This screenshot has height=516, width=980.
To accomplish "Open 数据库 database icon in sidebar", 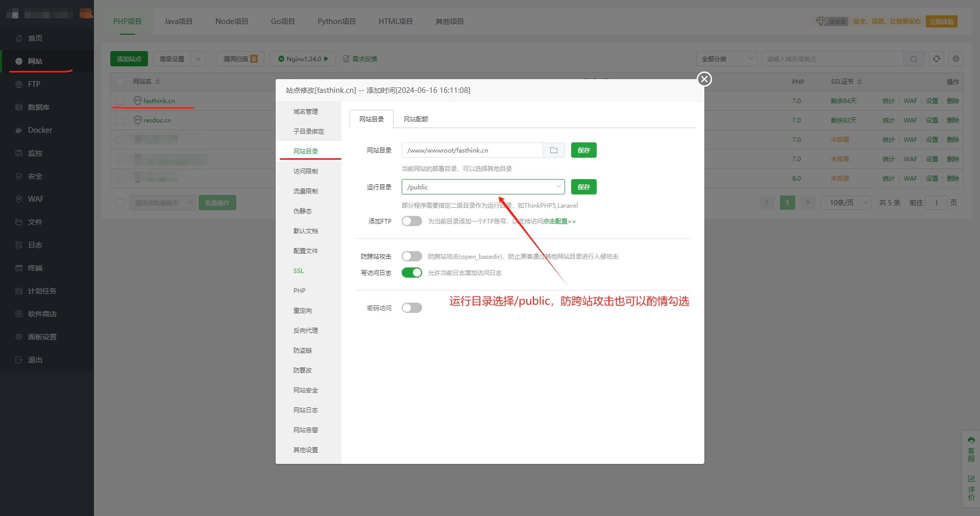I will click(x=19, y=107).
